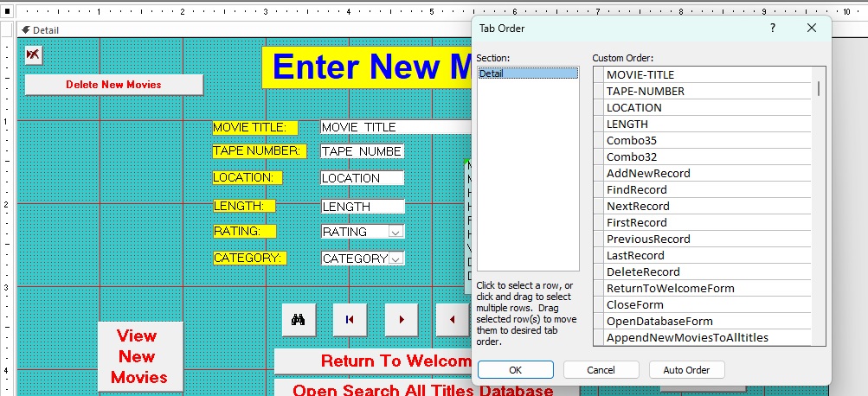The width and height of the screenshot is (868, 396).
Task: Select row selector box beside Combo35
Action: pyautogui.click(x=598, y=140)
